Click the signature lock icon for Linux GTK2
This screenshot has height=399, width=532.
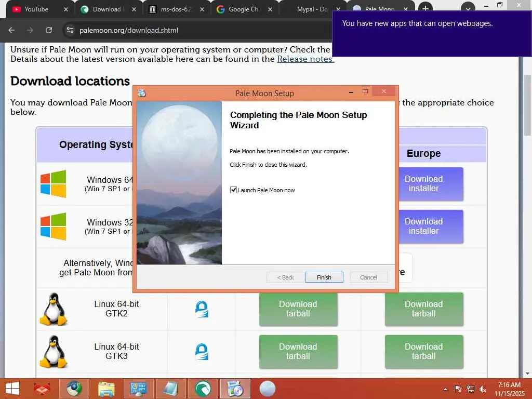click(202, 309)
